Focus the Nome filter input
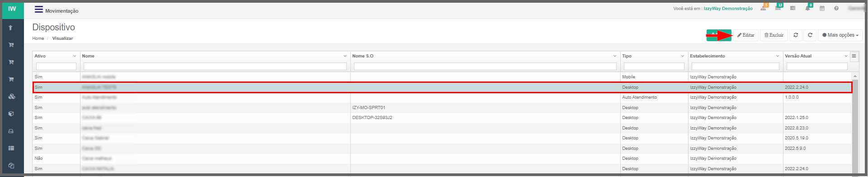The height and width of the screenshot is (177, 868). [215, 66]
